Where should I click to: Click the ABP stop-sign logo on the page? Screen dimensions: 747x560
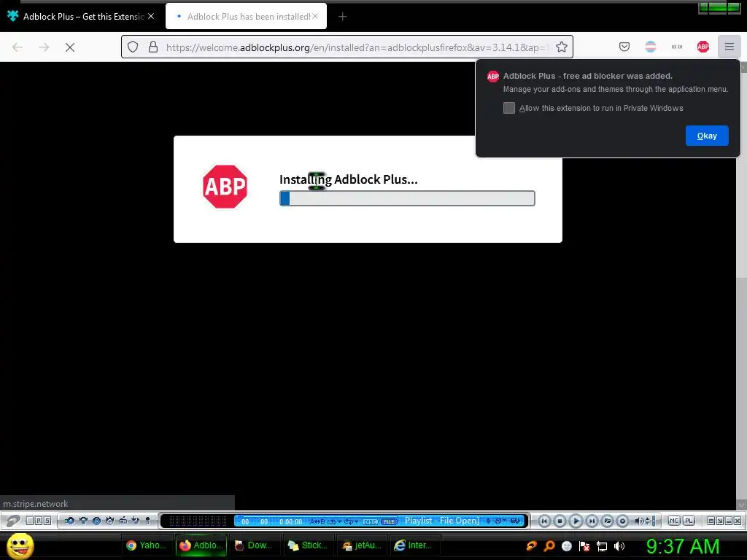[225, 187]
